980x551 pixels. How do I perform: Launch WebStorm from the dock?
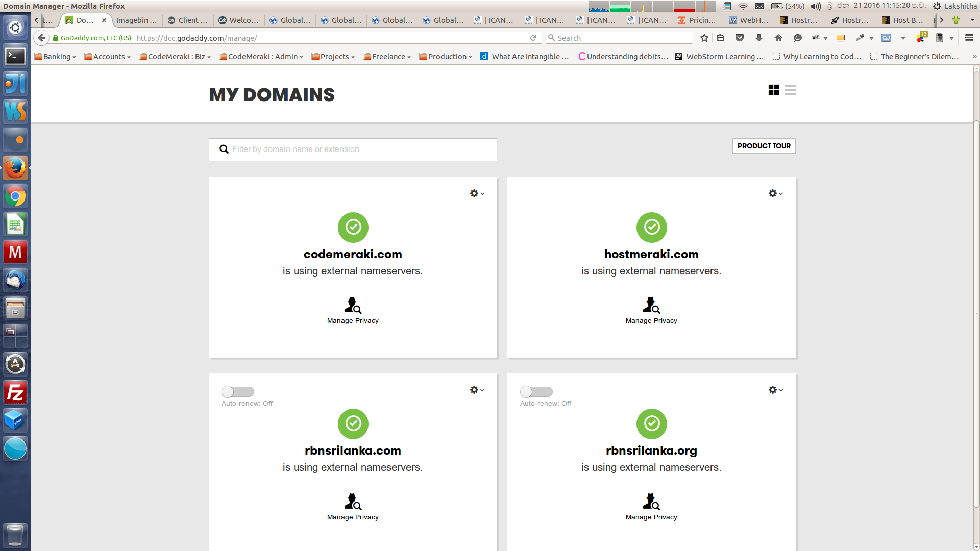(x=15, y=111)
